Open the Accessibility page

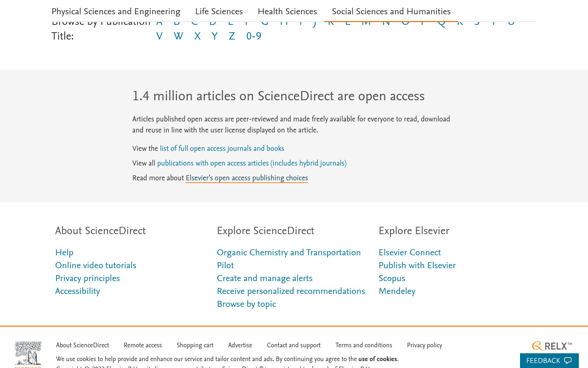tap(77, 291)
